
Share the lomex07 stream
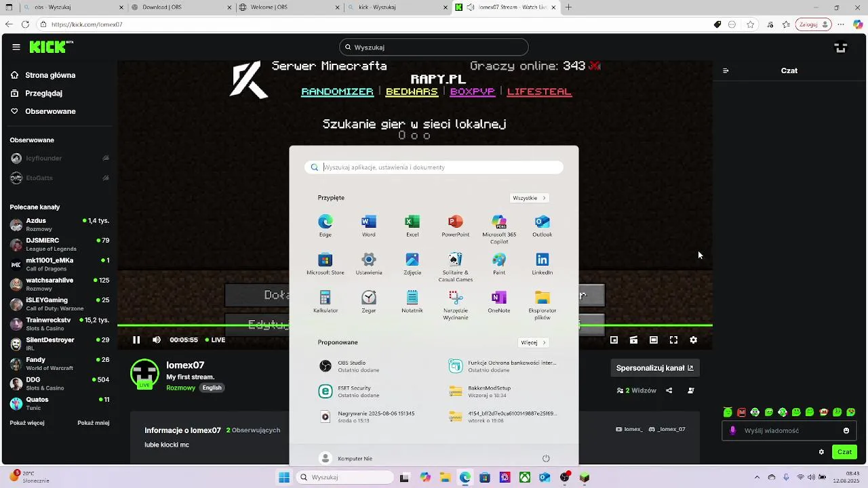coord(669,390)
